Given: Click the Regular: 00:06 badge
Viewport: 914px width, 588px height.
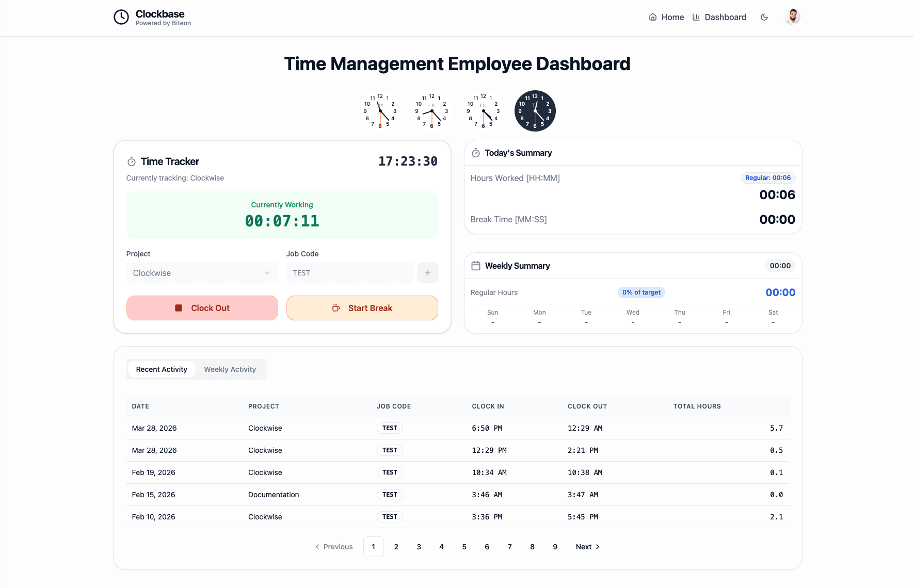Looking at the screenshot, I should [x=767, y=177].
